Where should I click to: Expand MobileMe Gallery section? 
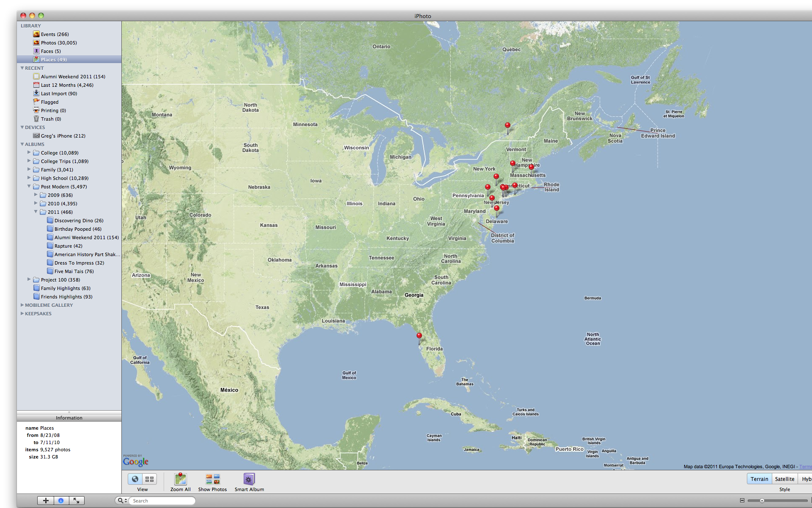click(22, 305)
